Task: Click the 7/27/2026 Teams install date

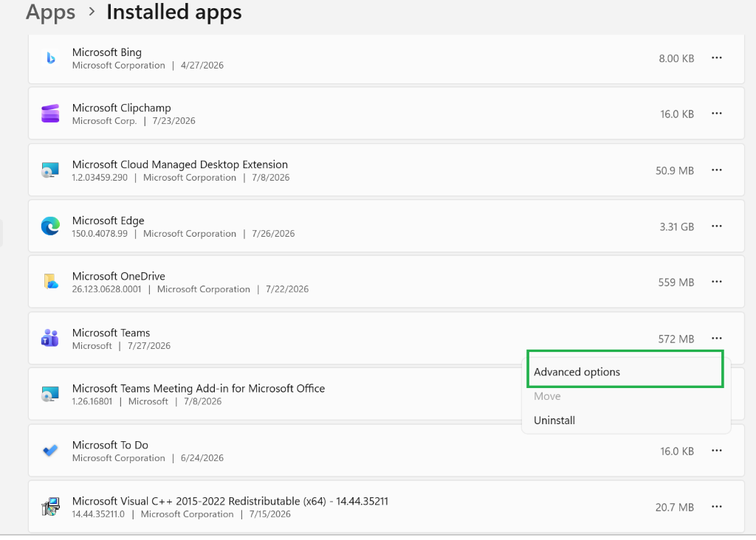Action: pyautogui.click(x=149, y=346)
